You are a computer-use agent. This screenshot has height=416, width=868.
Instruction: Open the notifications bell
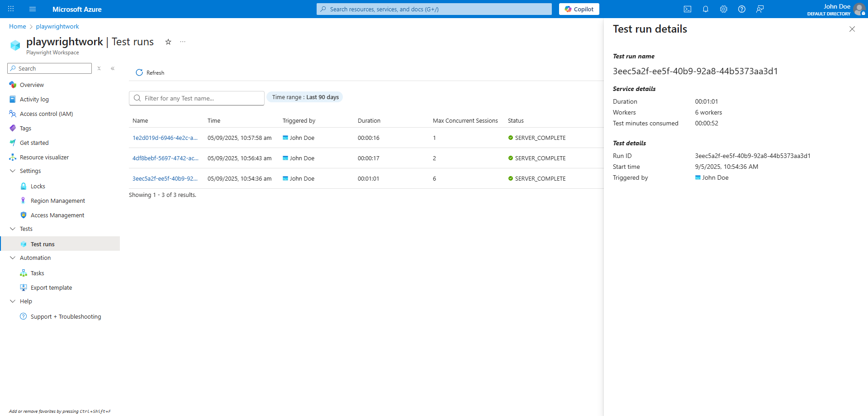pyautogui.click(x=705, y=9)
